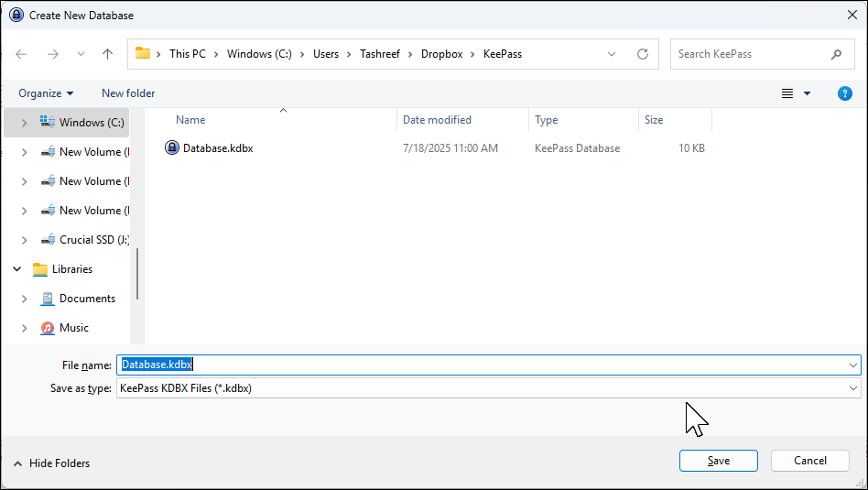Navigate to Users breadcrumb

coord(326,54)
